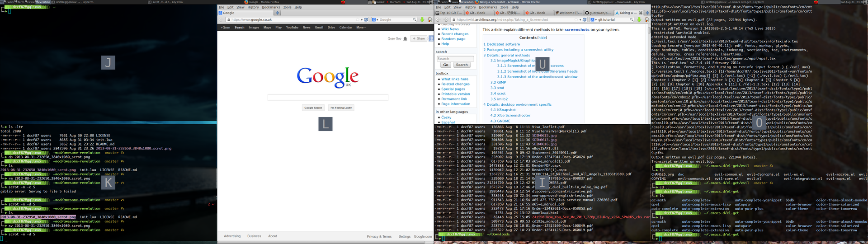The width and height of the screenshot is (868, 244).
Task: Open 'Privacy & Terms' footer link
Action: pyautogui.click(x=379, y=236)
